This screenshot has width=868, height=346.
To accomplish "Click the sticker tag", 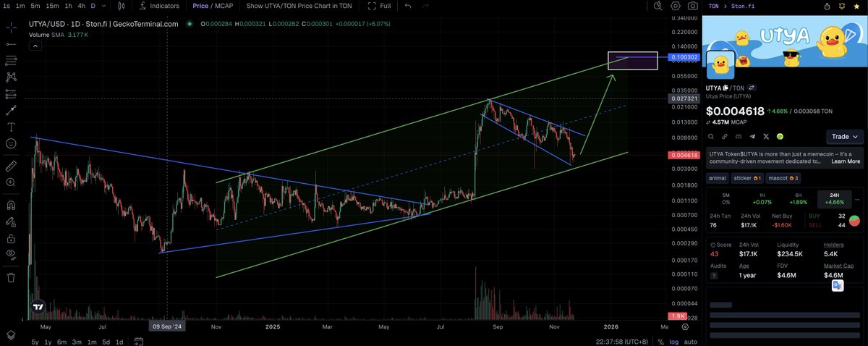I will [x=746, y=177].
